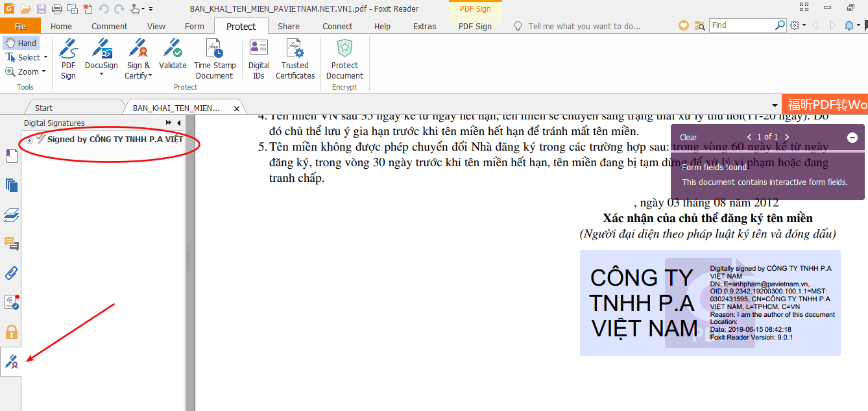Toggle full screen ribbon display mode
868x411 pixels.
(x=804, y=8)
